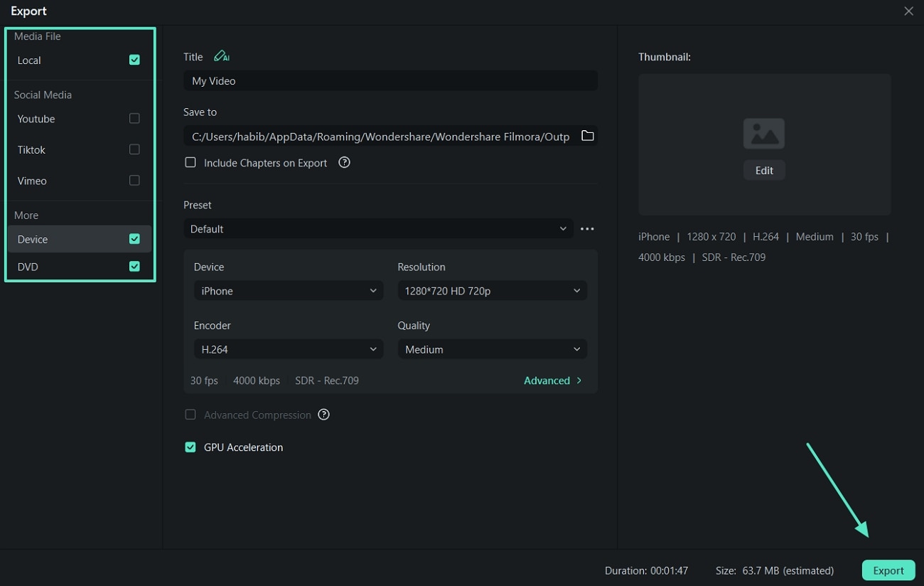Click the Size 63.7 MB estimate
The height and width of the screenshot is (586, 924).
click(775, 570)
